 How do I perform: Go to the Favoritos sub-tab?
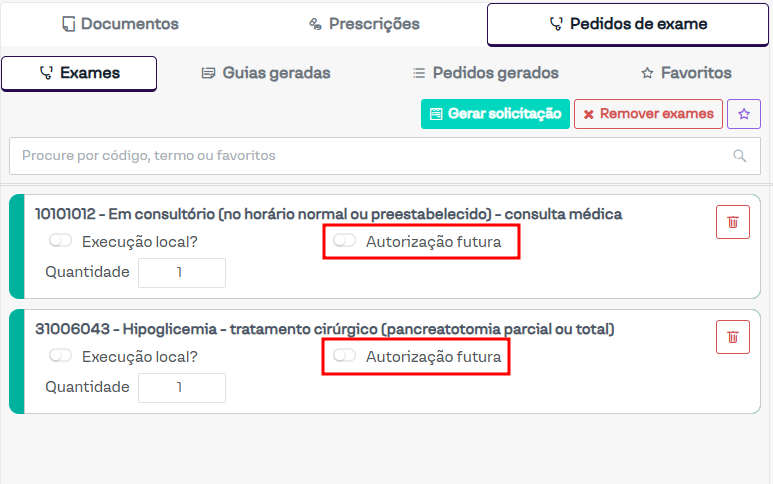pyautogui.click(x=686, y=73)
